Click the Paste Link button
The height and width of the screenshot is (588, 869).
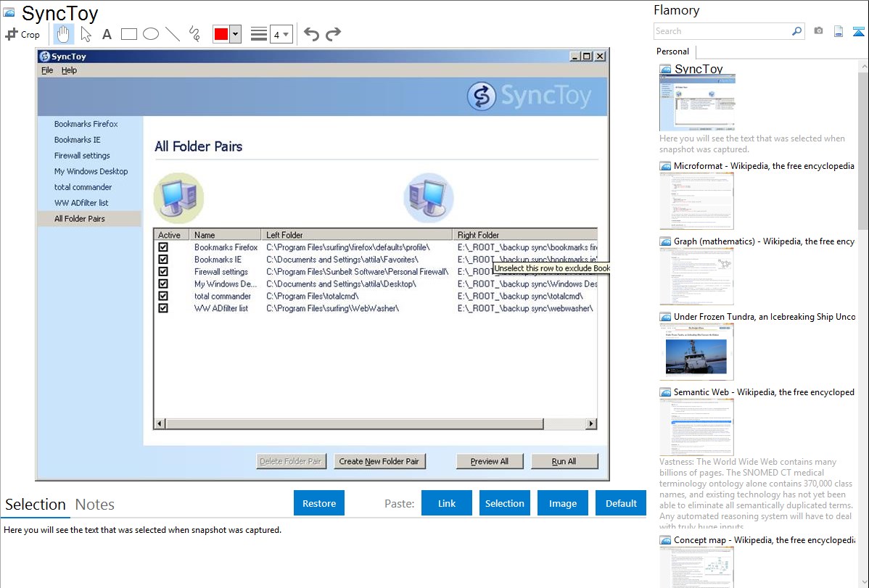click(x=447, y=503)
